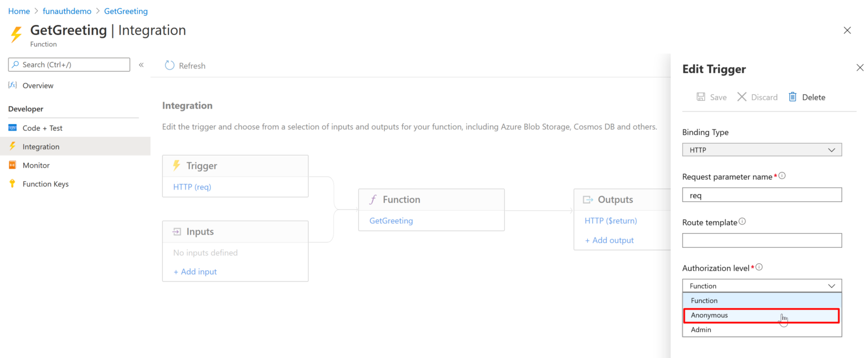
Task: Click inside the Route template input field
Action: point(762,240)
